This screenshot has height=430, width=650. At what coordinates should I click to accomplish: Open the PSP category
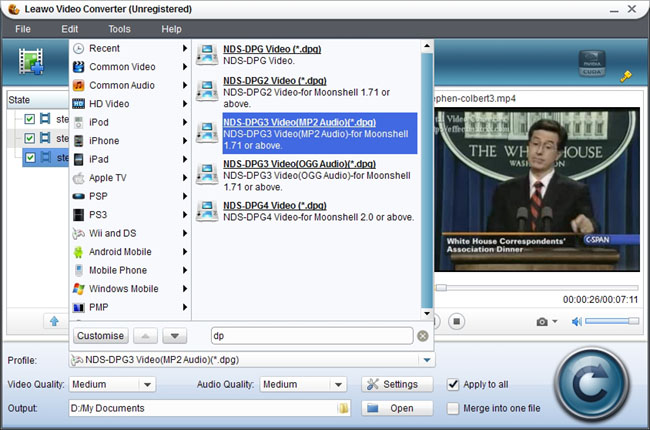[x=130, y=196]
